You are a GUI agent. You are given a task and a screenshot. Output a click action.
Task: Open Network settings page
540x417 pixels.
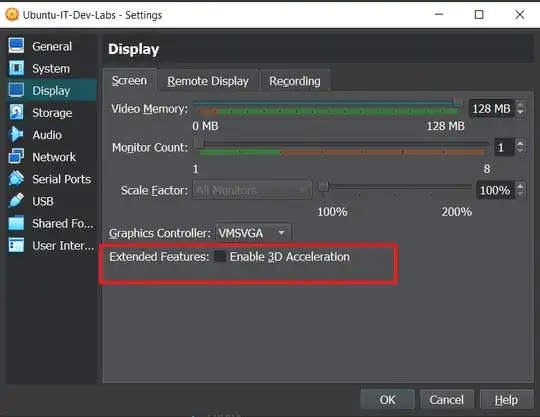pos(51,157)
